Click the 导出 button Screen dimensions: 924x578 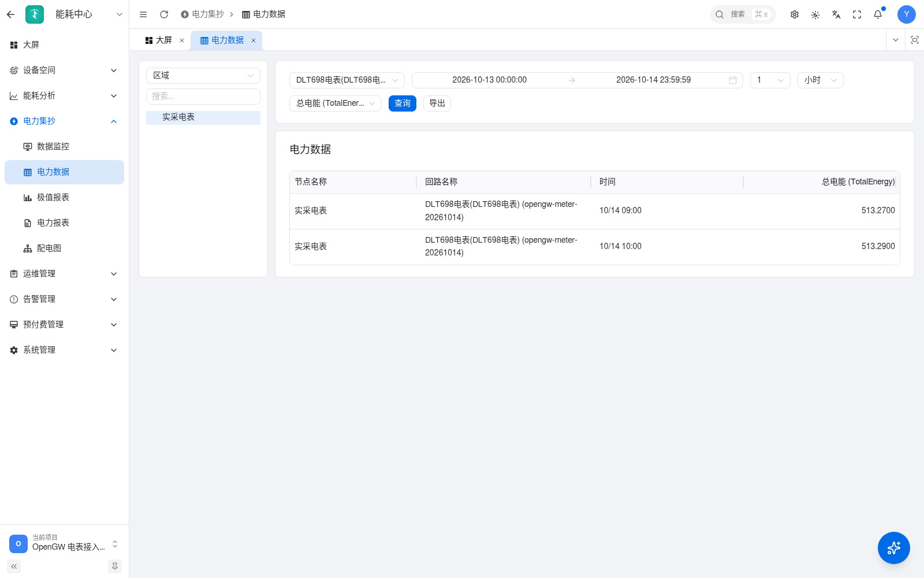437,103
